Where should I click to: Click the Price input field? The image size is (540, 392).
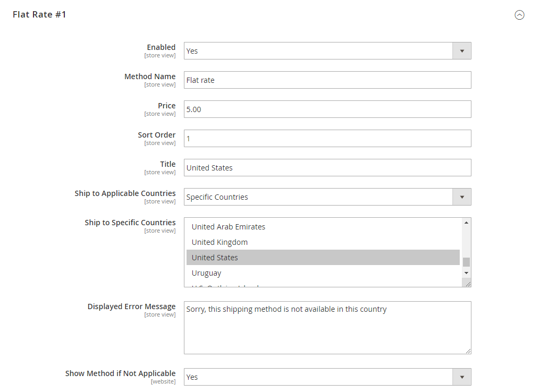click(327, 109)
